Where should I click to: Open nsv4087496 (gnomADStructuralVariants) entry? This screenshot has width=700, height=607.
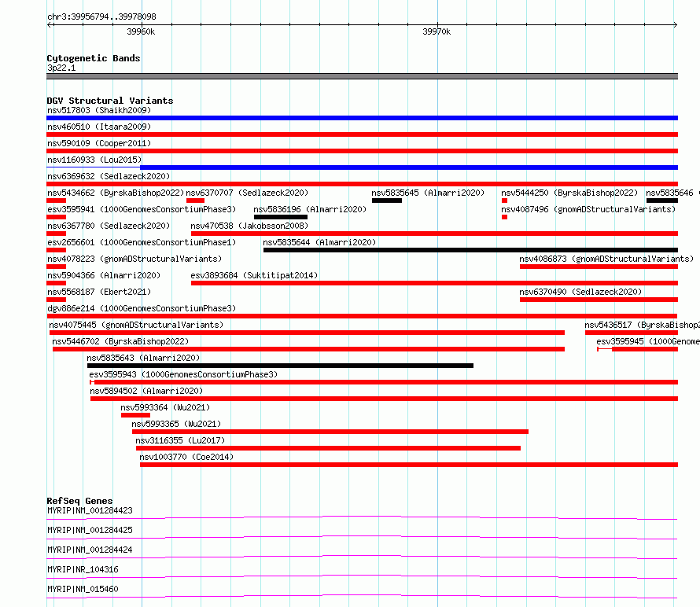click(x=588, y=209)
